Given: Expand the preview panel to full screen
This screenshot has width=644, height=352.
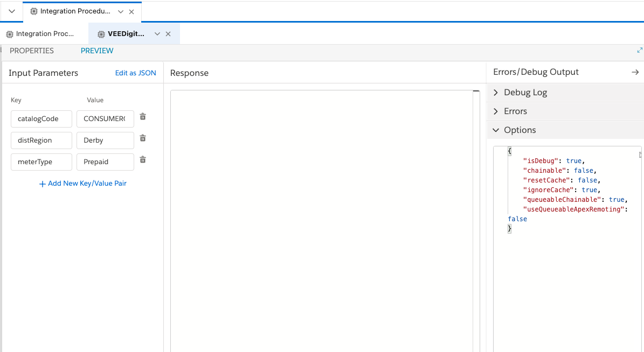Looking at the screenshot, I should 640,50.
